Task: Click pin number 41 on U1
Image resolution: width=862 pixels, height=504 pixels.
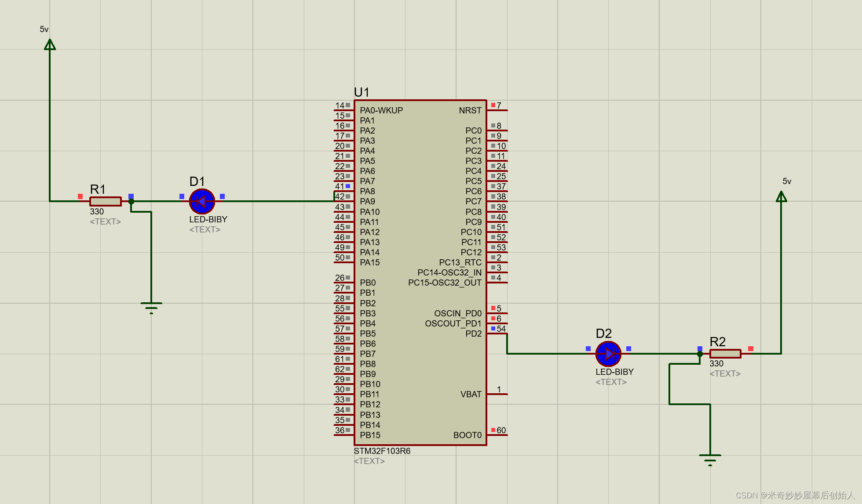Action: [x=340, y=186]
